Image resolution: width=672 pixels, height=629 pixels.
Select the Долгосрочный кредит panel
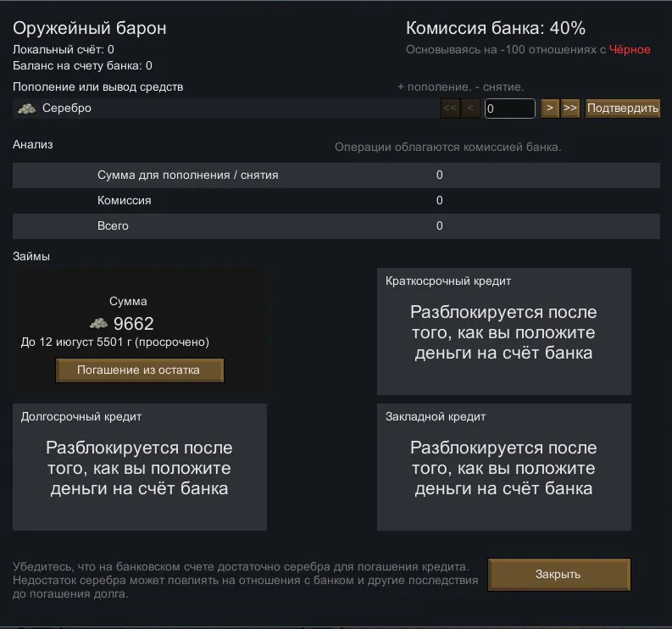[x=139, y=467]
